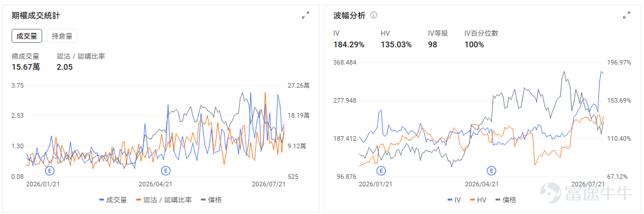Click the 波幅分析 panel title

coord(349,16)
